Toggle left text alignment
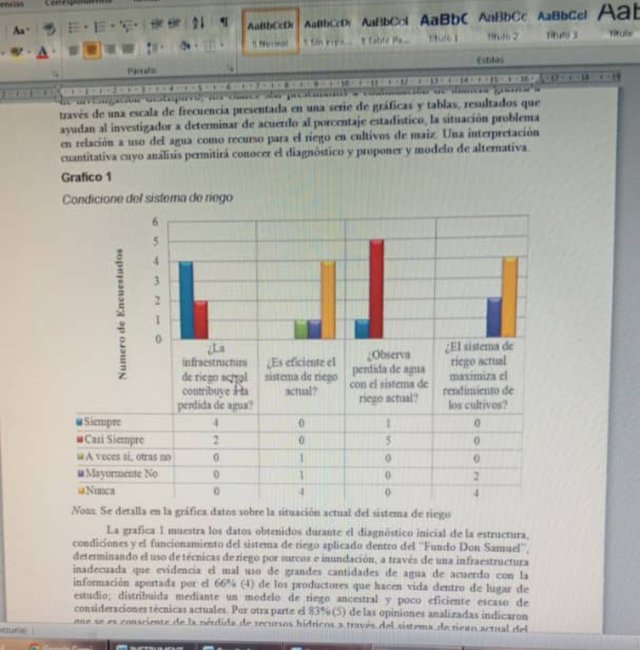This screenshot has width=640, height=650. click(x=73, y=50)
